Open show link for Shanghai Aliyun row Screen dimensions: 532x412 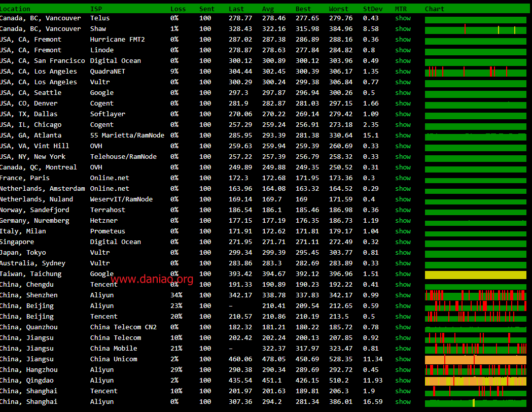pyautogui.click(x=403, y=402)
